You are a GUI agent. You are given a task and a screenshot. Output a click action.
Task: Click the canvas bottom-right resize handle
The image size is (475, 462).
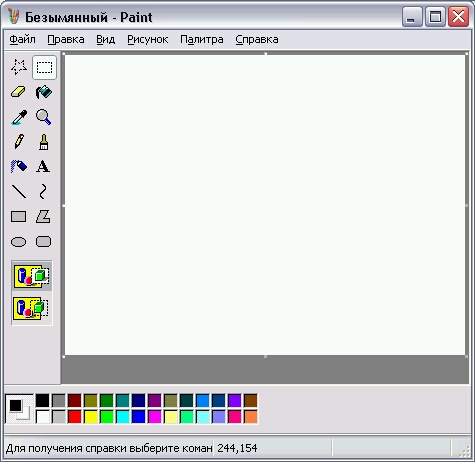pos(466,356)
